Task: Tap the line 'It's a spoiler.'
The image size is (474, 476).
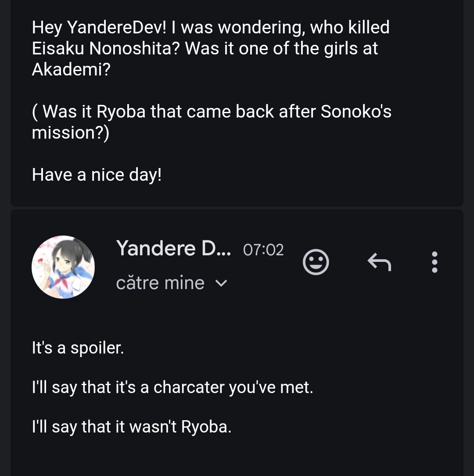Action: [x=78, y=348]
